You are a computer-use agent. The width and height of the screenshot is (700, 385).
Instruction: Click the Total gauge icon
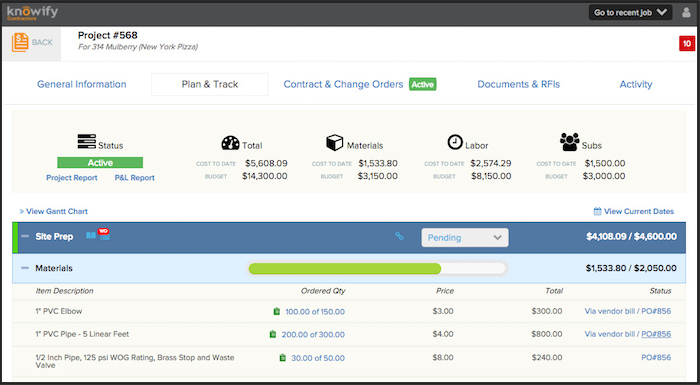click(x=230, y=142)
